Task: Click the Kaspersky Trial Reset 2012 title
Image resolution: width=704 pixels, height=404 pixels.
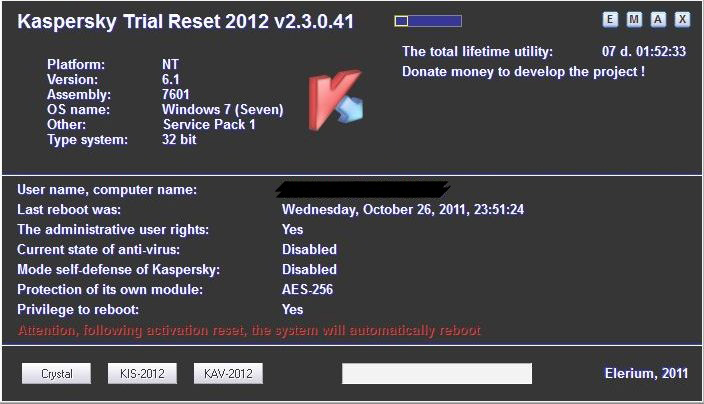Action: coord(185,22)
